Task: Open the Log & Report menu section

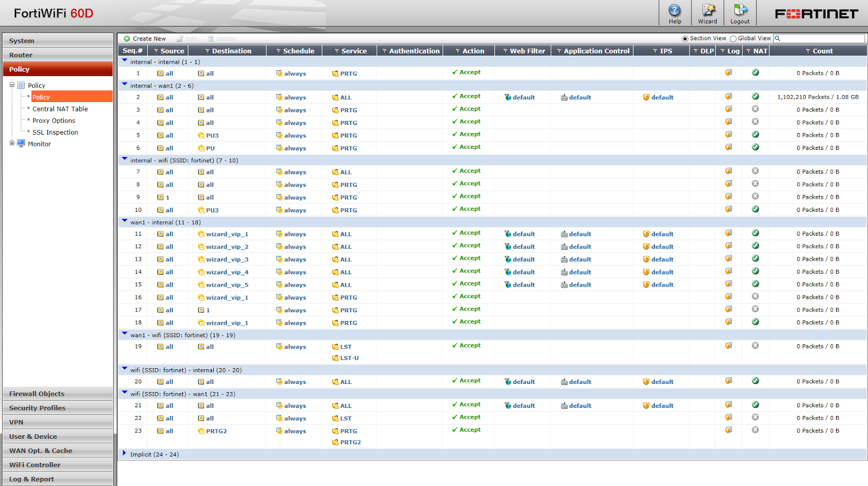Action: (58, 479)
